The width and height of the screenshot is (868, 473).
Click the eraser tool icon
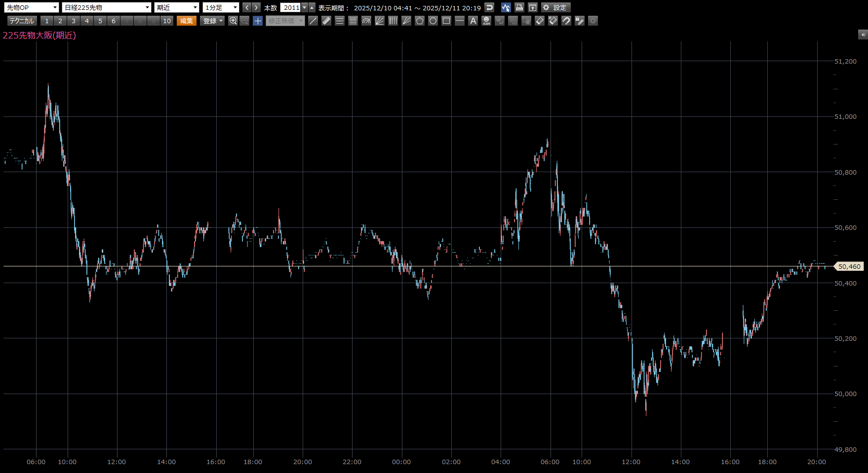[540, 21]
